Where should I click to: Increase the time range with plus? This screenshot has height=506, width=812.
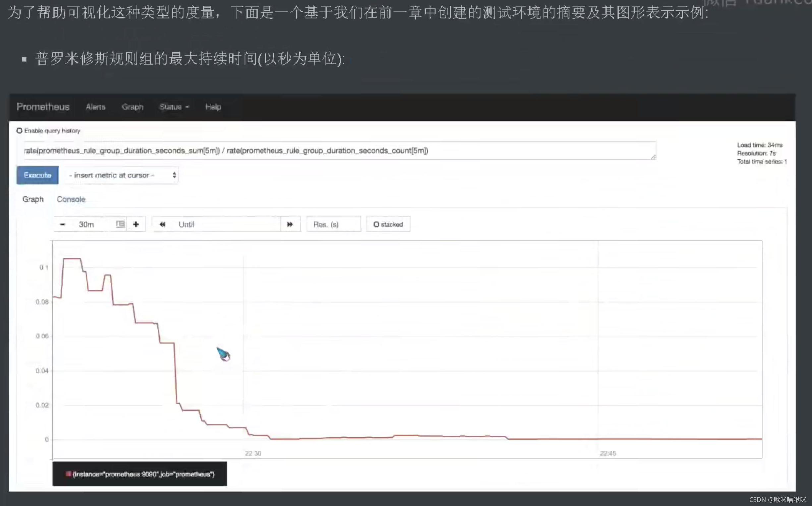click(136, 224)
